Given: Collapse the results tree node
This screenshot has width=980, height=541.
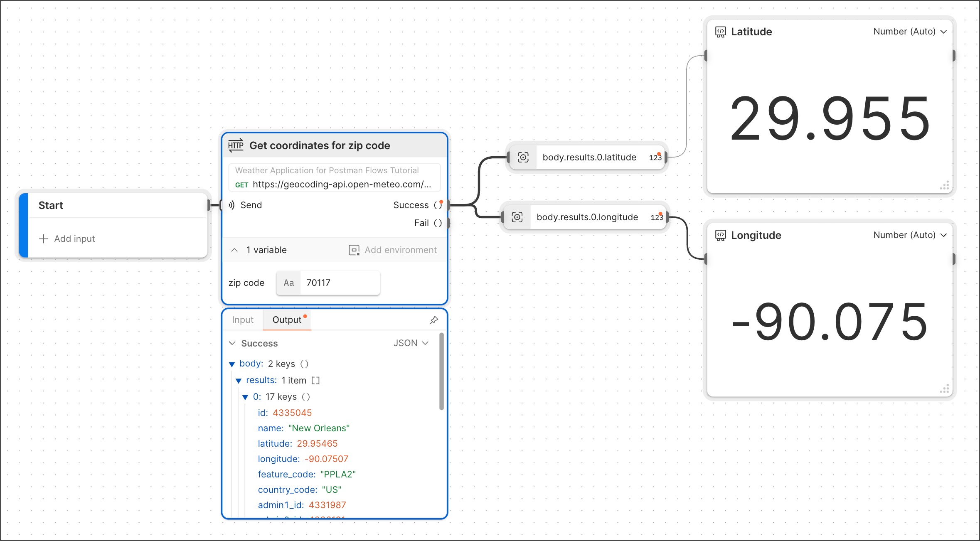Looking at the screenshot, I should pyautogui.click(x=239, y=381).
